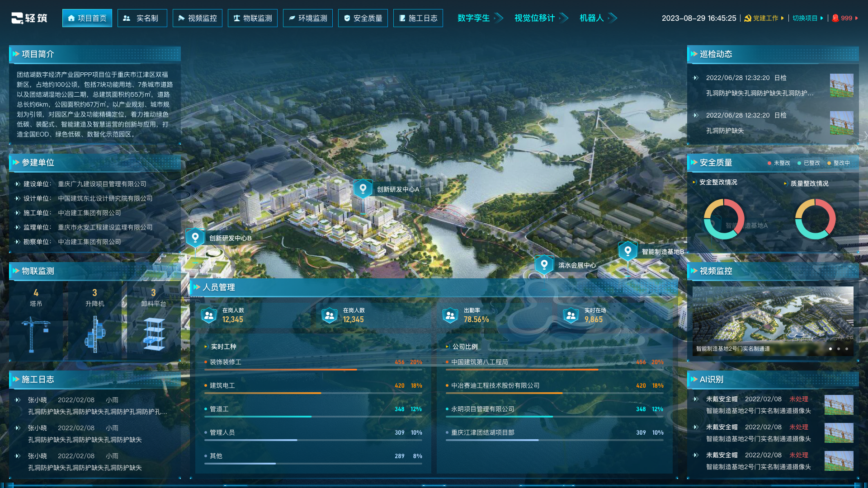The width and height of the screenshot is (868, 488).
Task: Expand the 党建工作 dropdown
Action: [x=765, y=18]
